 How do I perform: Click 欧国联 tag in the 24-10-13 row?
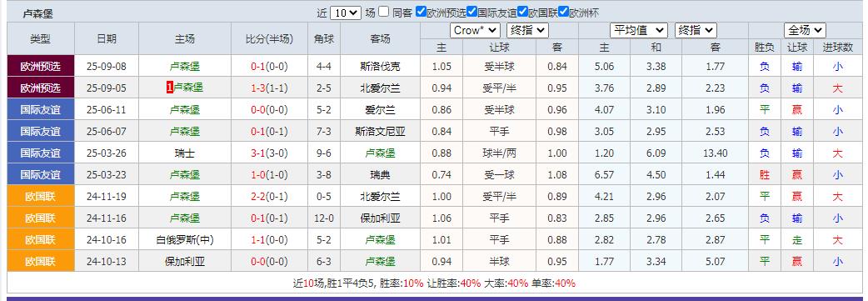click(x=41, y=262)
